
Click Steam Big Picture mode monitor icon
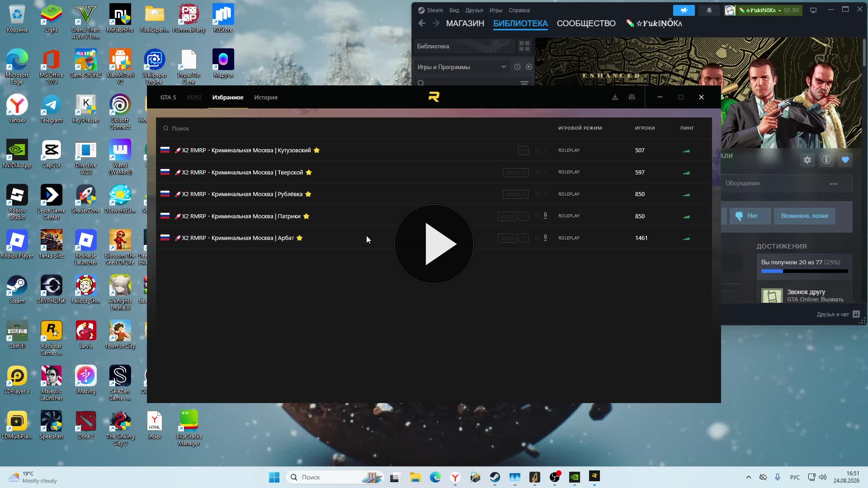pos(813,10)
